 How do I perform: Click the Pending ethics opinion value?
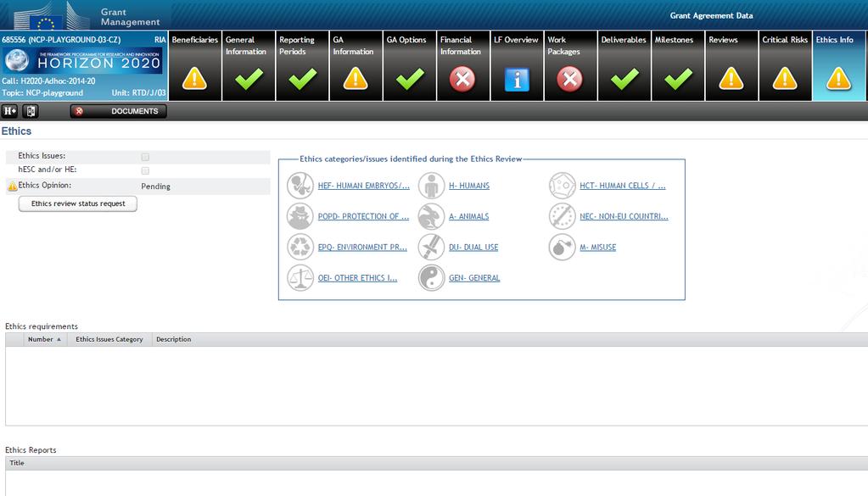(x=155, y=187)
